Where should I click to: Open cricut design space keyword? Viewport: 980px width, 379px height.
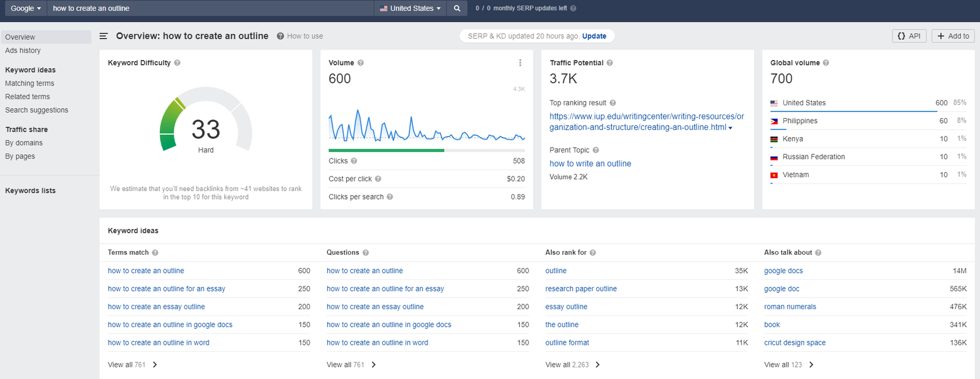click(x=795, y=343)
